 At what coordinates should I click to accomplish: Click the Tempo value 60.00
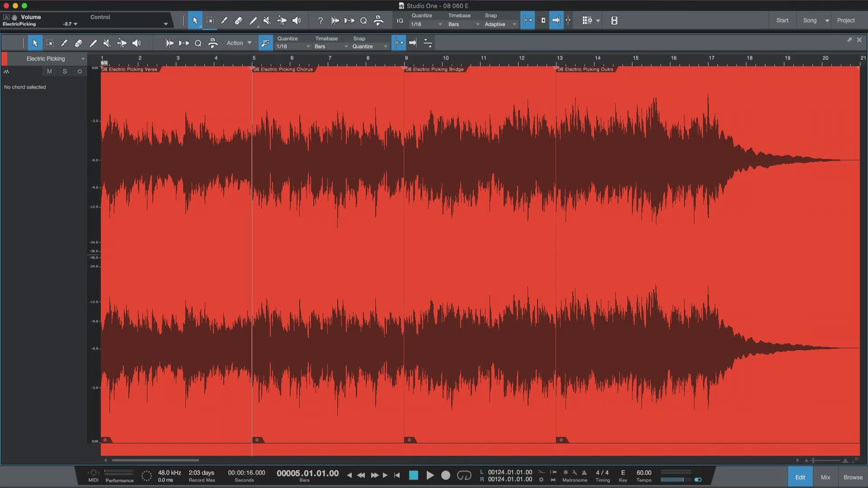point(644,473)
